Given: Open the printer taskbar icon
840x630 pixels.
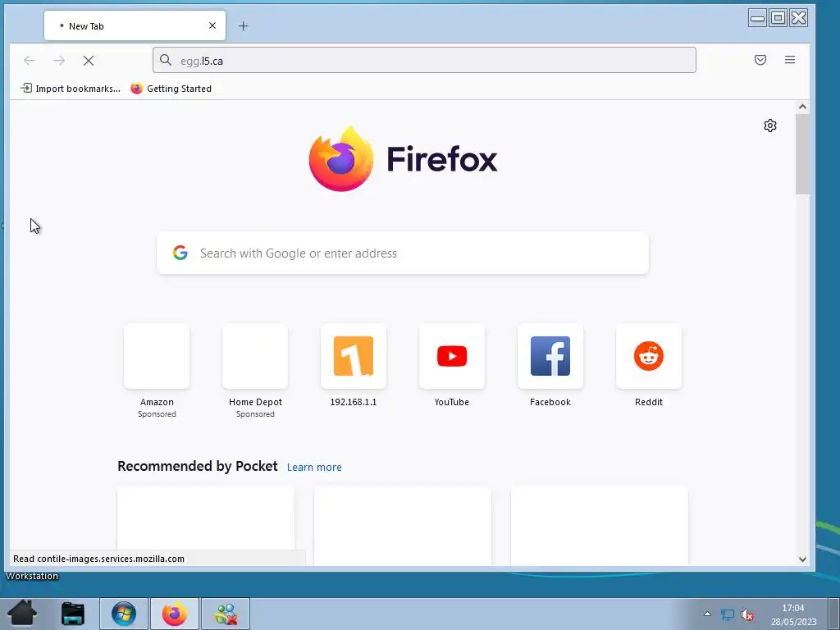Looking at the screenshot, I should [73, 614].
